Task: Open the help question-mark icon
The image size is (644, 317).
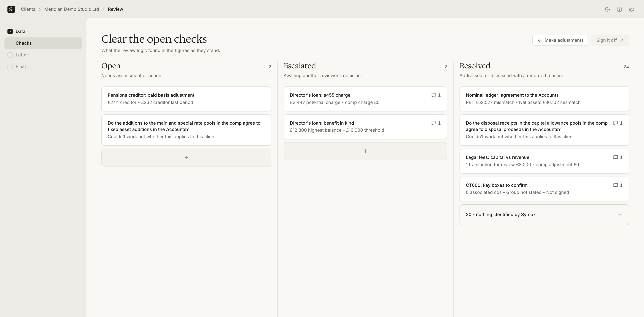Action: click(619, 9)
